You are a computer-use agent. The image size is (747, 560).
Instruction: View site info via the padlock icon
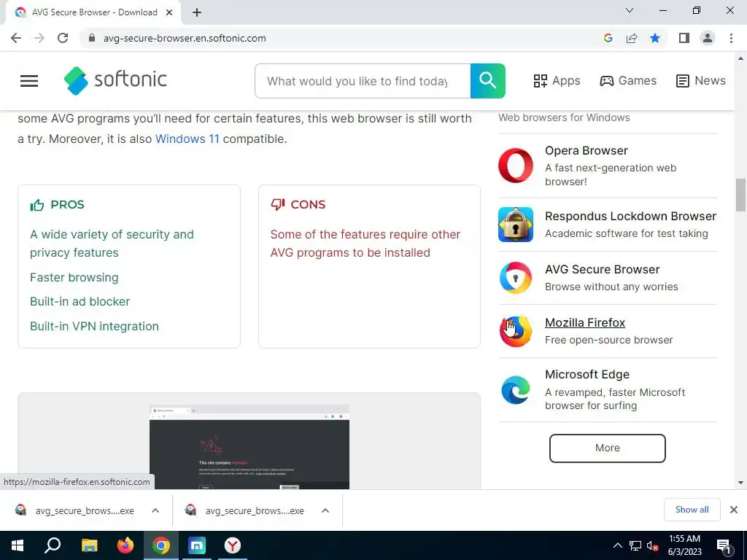[x=92, y=38]
